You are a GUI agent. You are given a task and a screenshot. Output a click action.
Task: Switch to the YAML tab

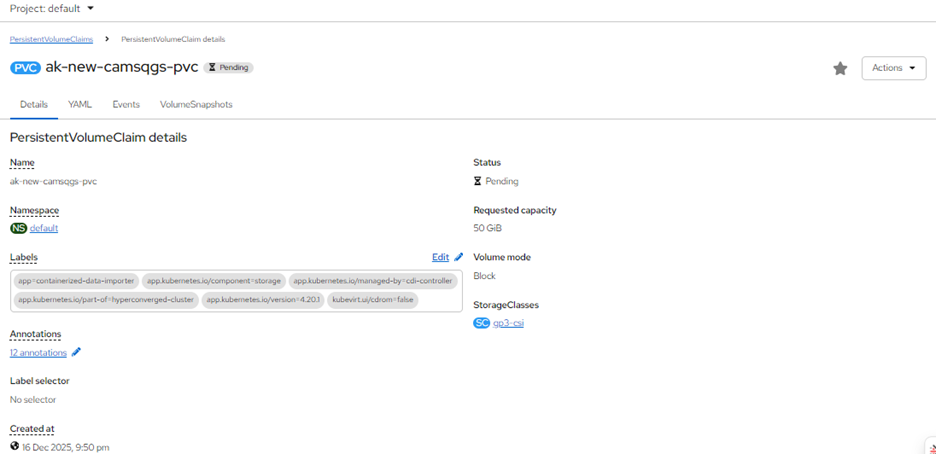80,104
